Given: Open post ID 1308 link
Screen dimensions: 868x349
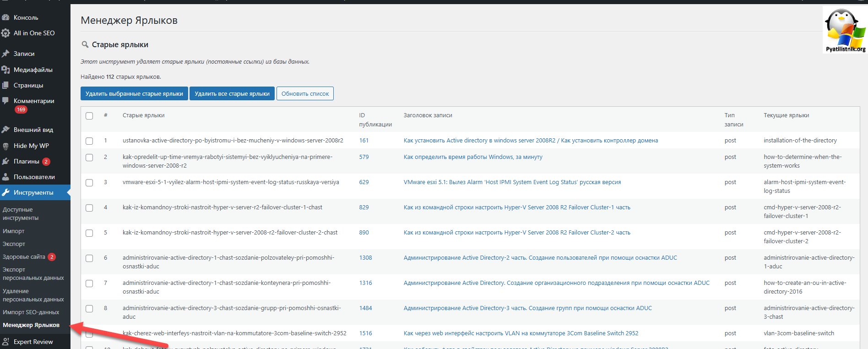Looking at the screenshot, I should (365, 258).
